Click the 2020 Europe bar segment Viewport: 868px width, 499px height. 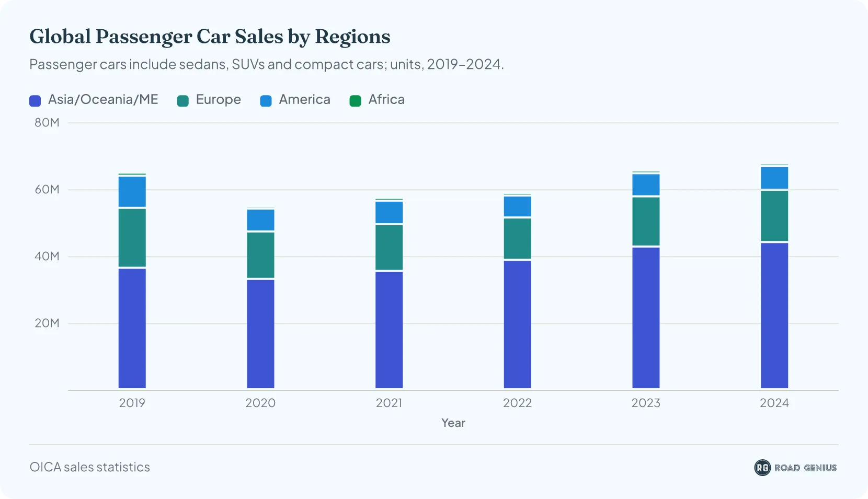pos(260,255)
